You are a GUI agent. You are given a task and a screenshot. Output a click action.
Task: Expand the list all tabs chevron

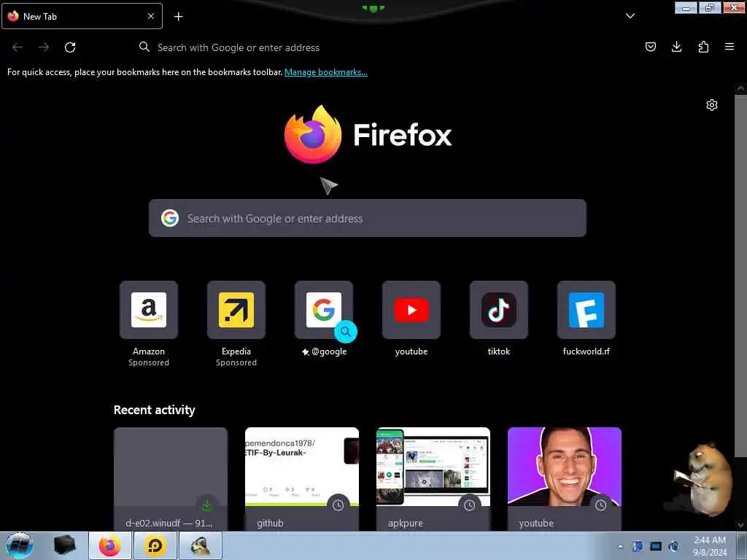click(630, 16)
